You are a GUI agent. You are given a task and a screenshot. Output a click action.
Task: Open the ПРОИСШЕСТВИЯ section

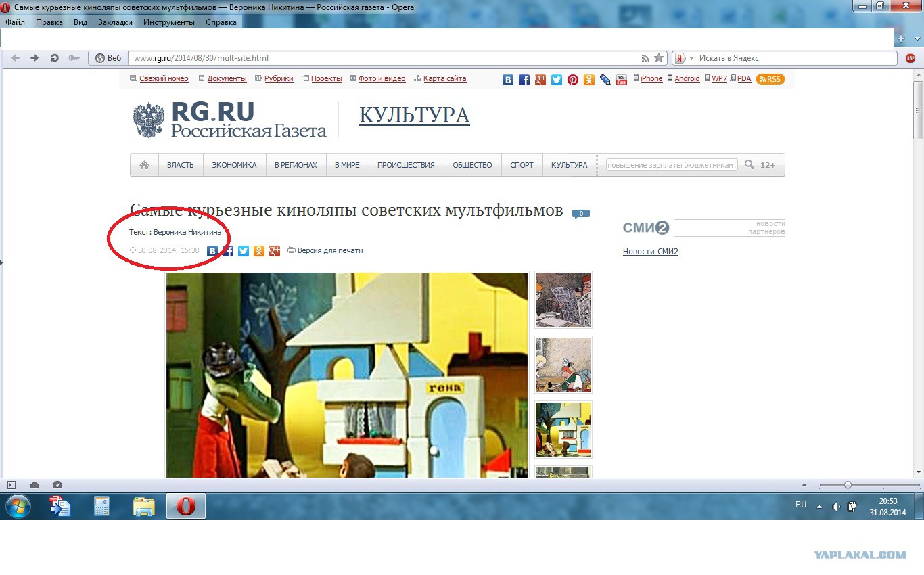406,165
